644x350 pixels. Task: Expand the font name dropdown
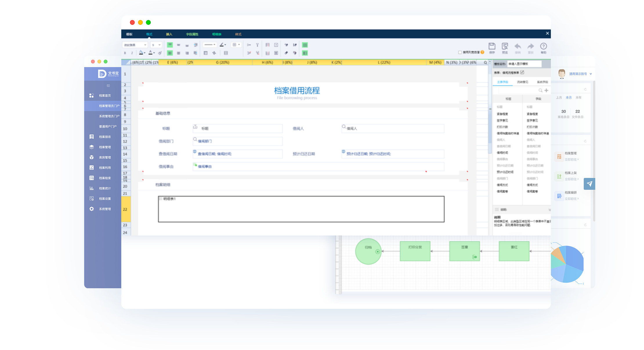pos(135,45)
